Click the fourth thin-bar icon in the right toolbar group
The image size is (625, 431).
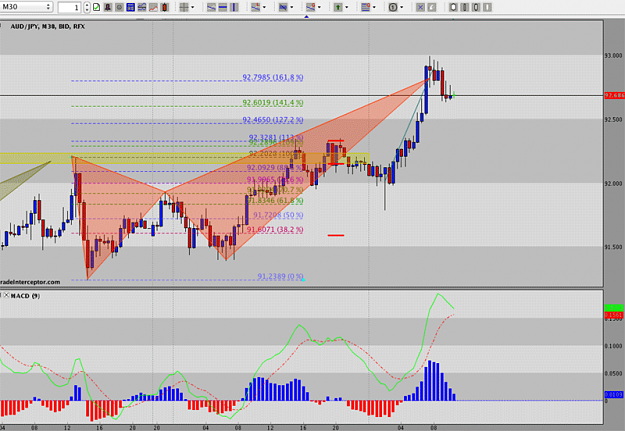487,7
